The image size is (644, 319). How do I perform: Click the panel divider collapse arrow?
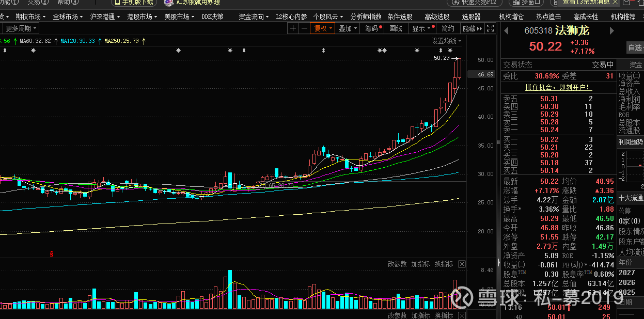[498, 262]
